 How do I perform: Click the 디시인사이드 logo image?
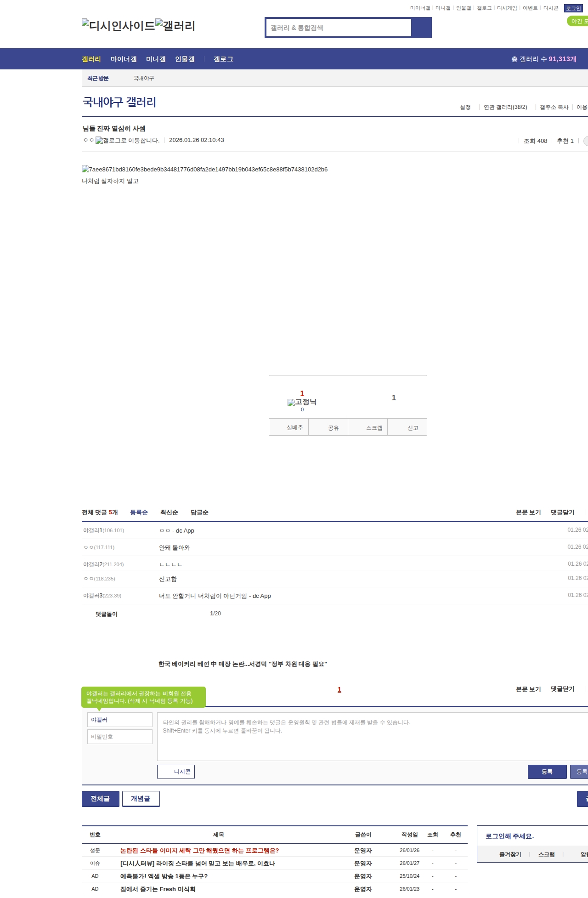pos(119,26)
